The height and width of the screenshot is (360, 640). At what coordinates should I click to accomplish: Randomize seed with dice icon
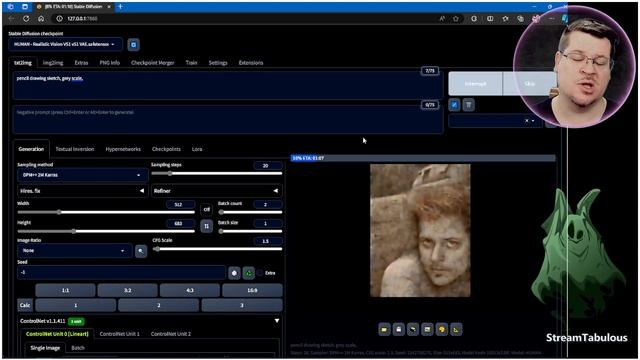click(234, 273)
